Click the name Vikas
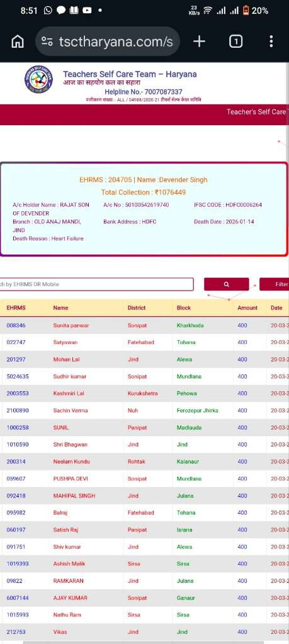 click(x=60, y=632)
